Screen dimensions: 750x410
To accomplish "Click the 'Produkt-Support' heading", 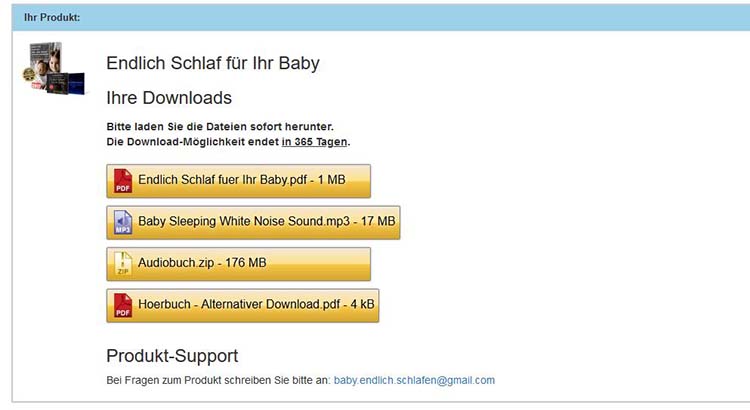I will [x=172, y=356].
